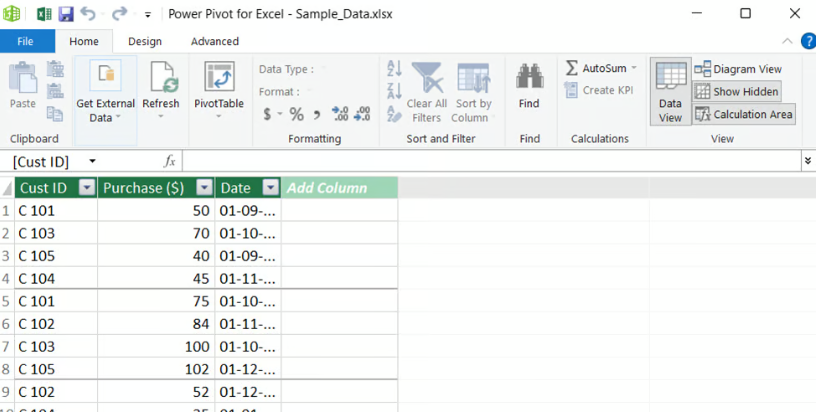Click the fx insert function icon
816x412 pixels.
[170, 161]
